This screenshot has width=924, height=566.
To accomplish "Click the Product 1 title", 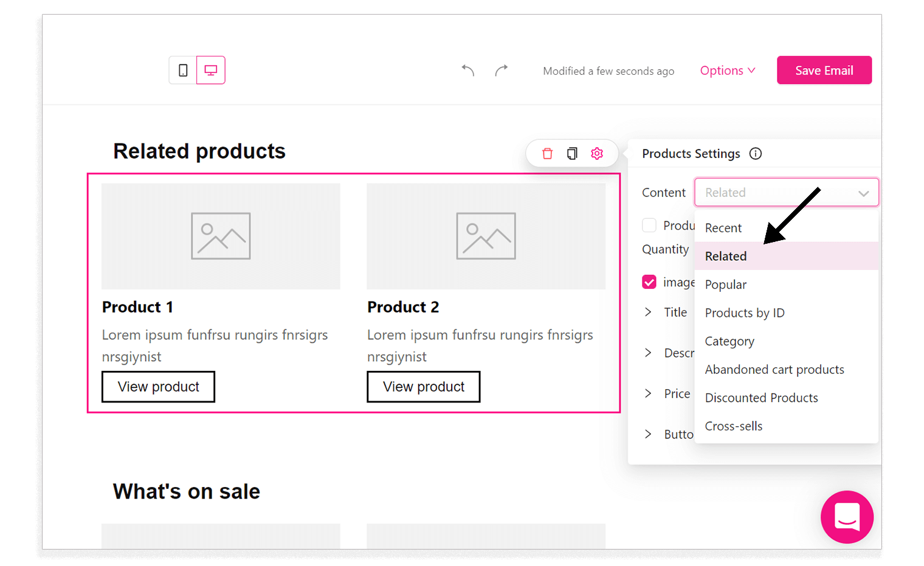I will pyautogui.click(x=137, y=307).
